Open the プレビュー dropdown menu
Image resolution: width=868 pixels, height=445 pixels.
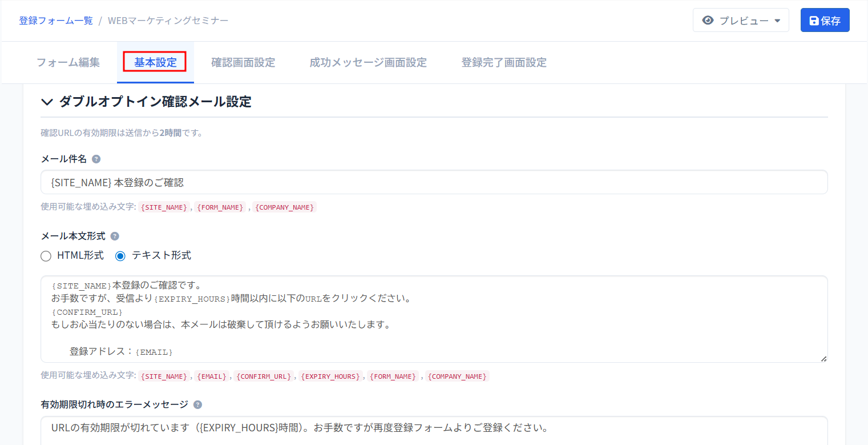[x=741, y=21]
